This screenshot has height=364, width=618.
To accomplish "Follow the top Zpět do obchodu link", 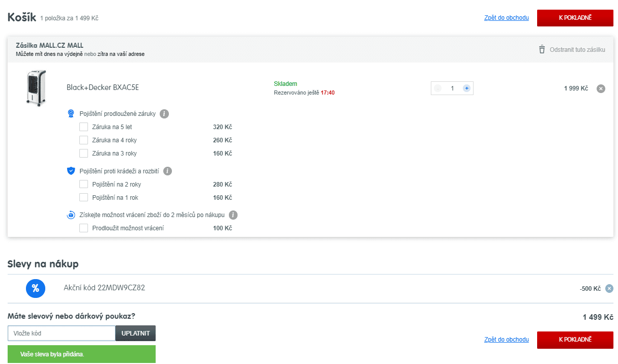I will (x=507, y=18).
